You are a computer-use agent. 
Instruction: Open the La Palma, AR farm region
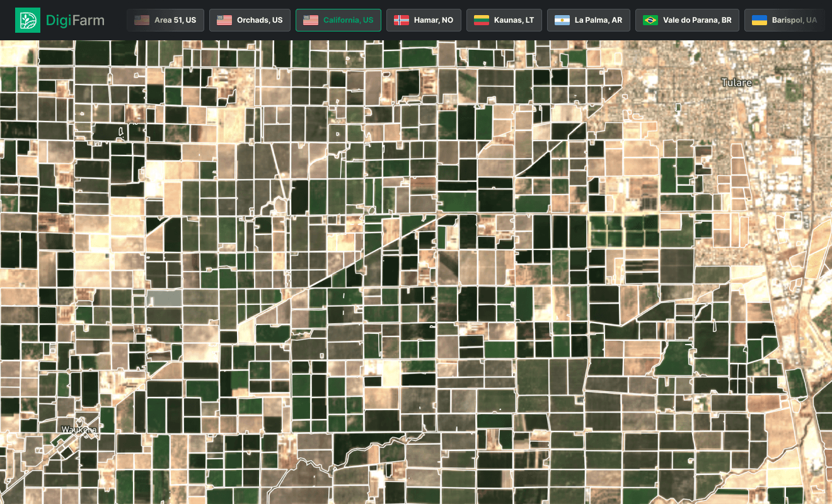588,20
